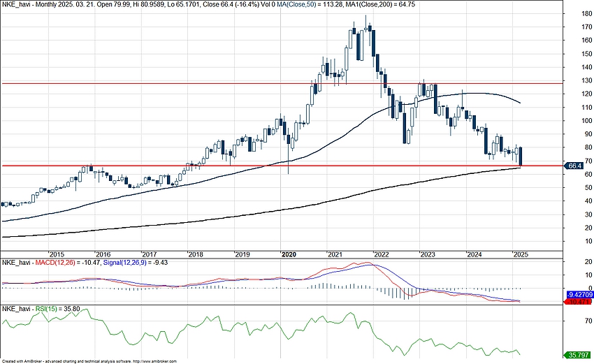Viewport: 594px width, 364px height.
Task: Click the 70 level label on RSI axis
Action: click(x=588, y=321)
